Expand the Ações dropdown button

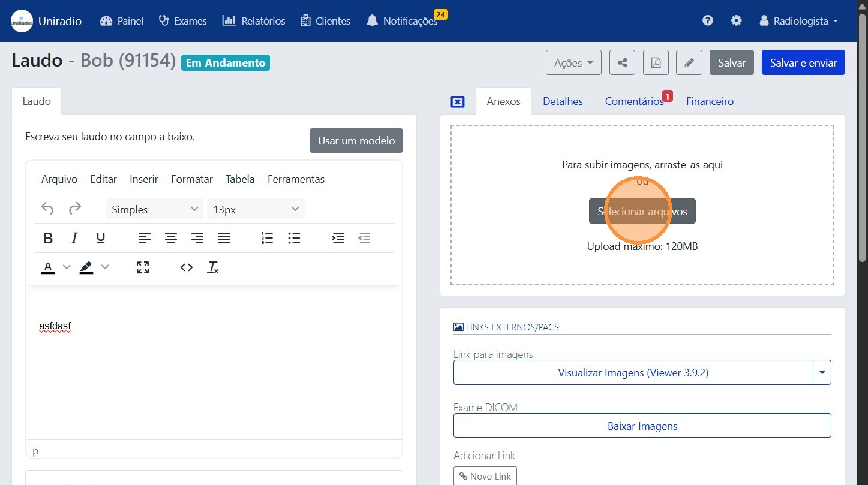point(573,62)
